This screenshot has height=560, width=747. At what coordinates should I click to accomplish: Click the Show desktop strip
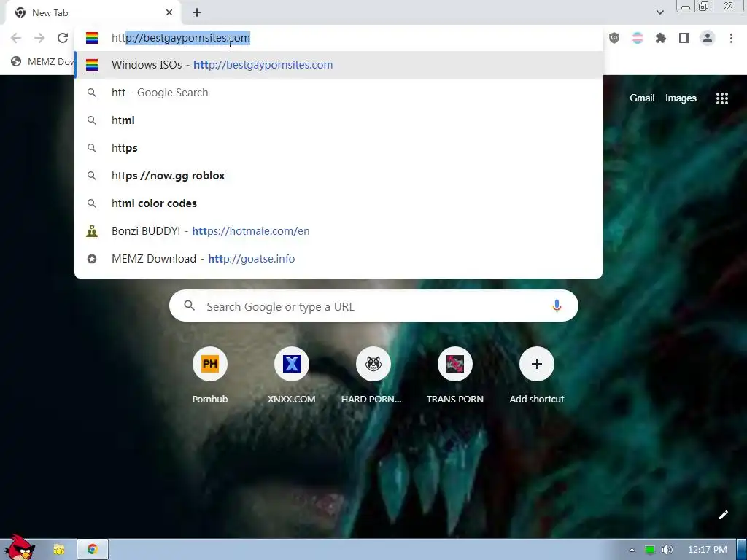[x=742, y=550]
